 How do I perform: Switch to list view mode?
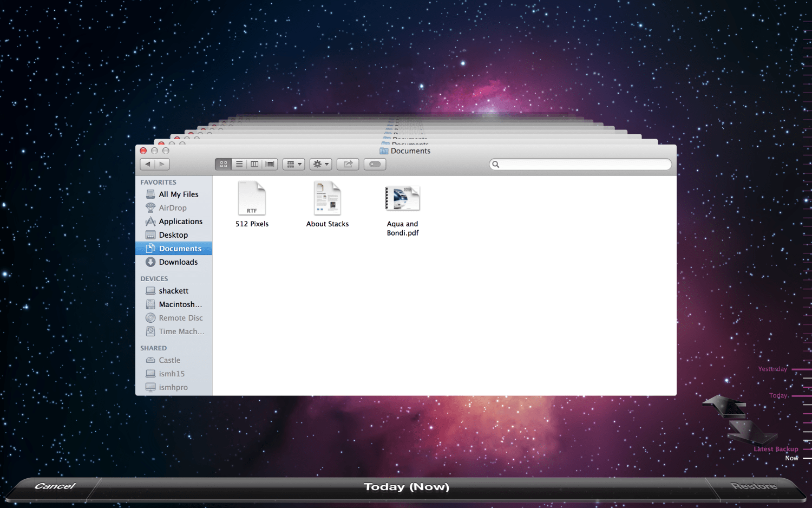(239, 164)
